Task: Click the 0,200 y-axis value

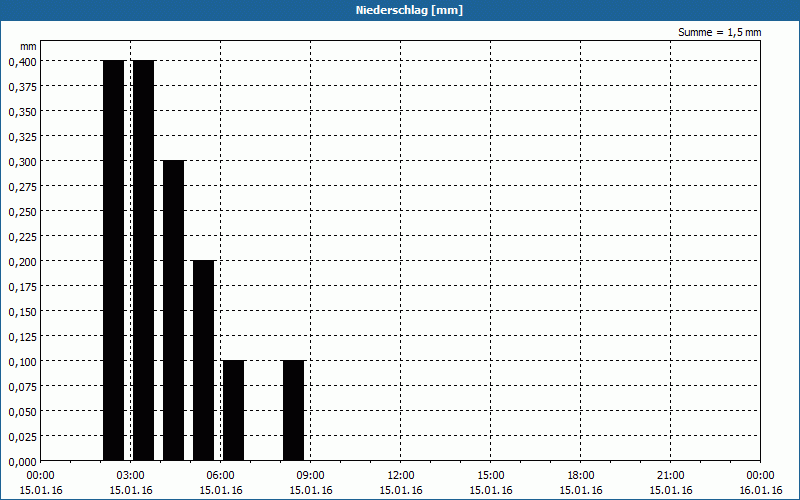Action: click(x=22, y=262)
